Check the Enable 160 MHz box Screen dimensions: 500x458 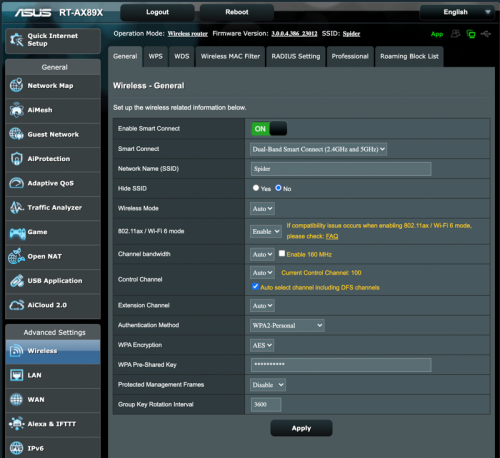pos(282,254)
